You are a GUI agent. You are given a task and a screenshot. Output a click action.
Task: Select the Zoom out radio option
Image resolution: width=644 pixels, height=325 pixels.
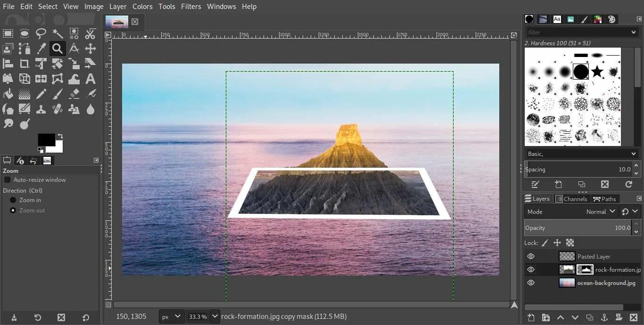pyautogui.click(x=13, y=211)
